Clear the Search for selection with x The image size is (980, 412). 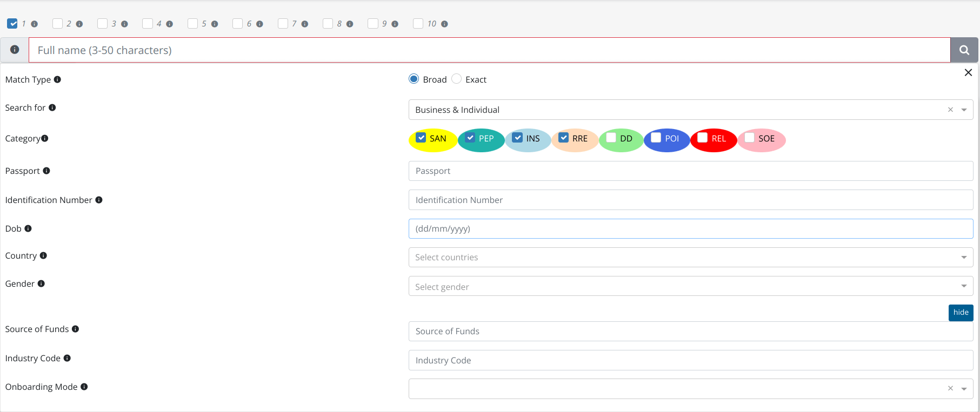point(950,110)
